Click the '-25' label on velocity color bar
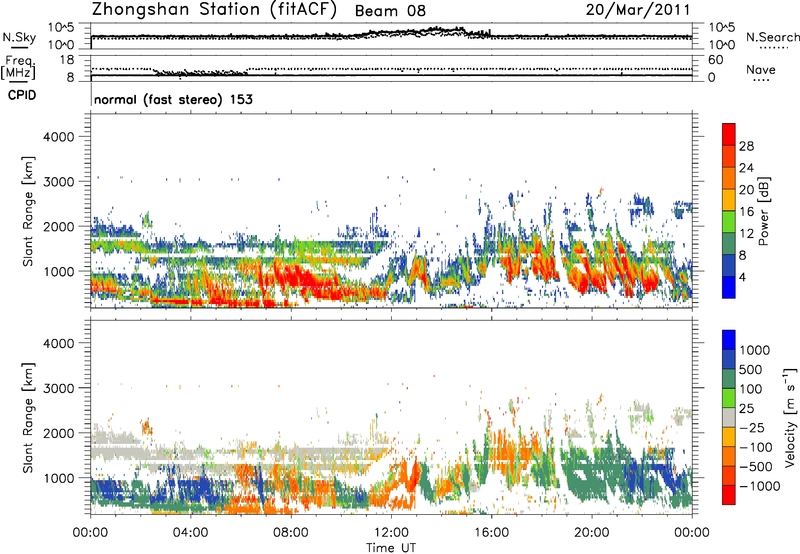The height and width of the screenshot is (554, 800). click(753, 427)
